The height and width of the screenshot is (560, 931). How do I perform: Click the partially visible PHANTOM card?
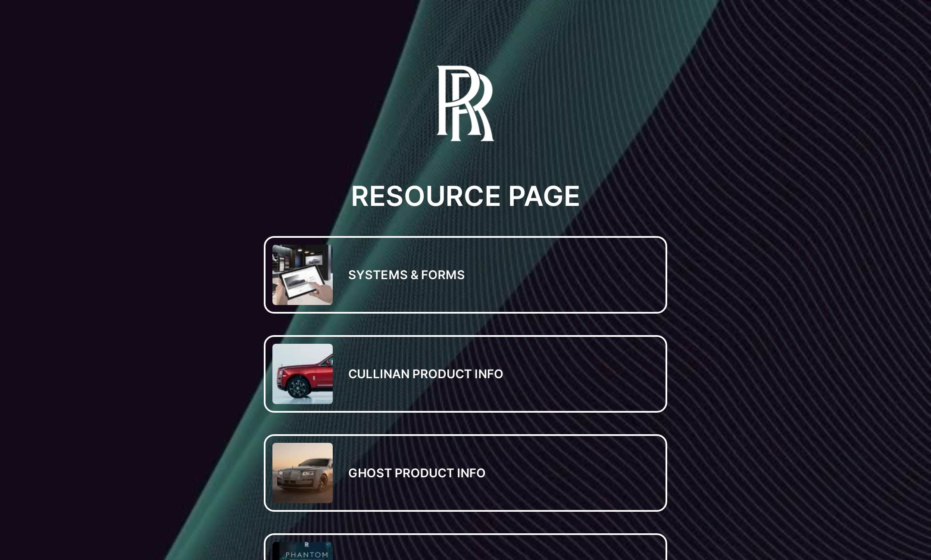click(465, 547)
